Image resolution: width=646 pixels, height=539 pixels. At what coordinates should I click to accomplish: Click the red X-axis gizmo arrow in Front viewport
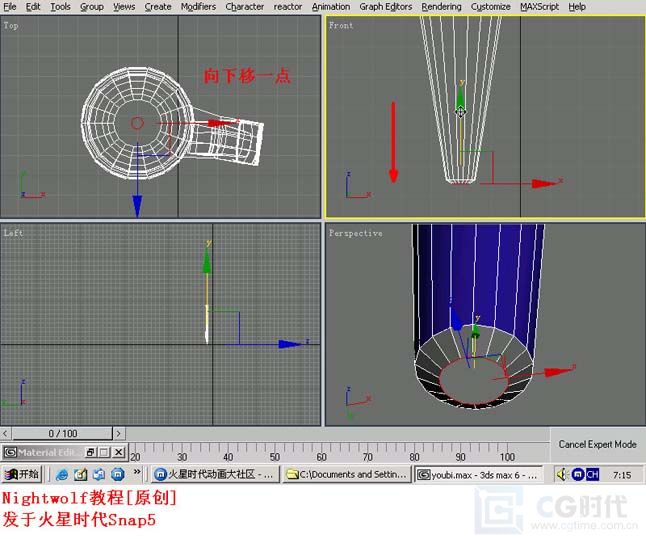(545, 183)
